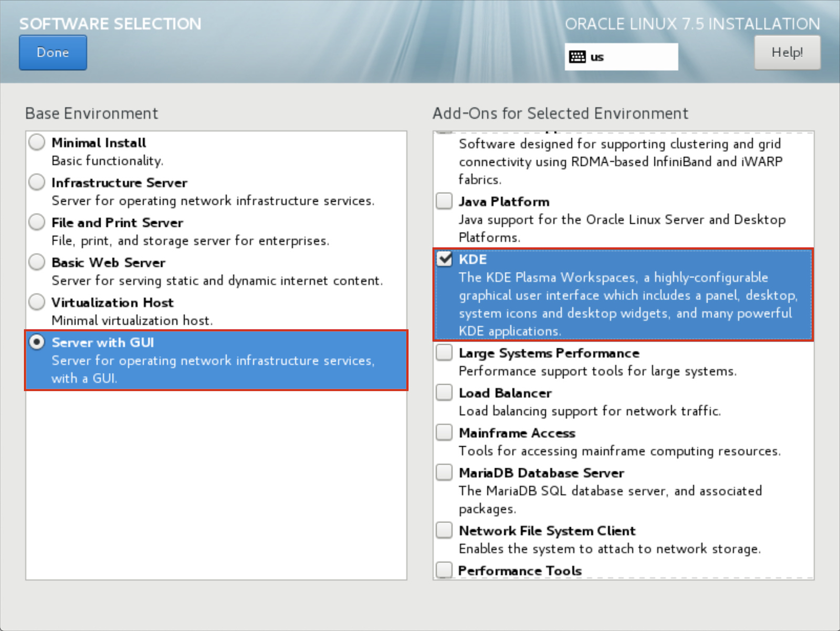
Task: Click 'Software designed for supporting clustering' description
Action: [x=621, y=161]
